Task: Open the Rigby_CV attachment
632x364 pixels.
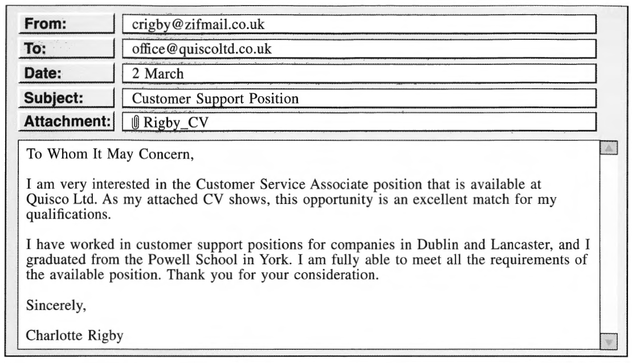Action: point(176,122)
